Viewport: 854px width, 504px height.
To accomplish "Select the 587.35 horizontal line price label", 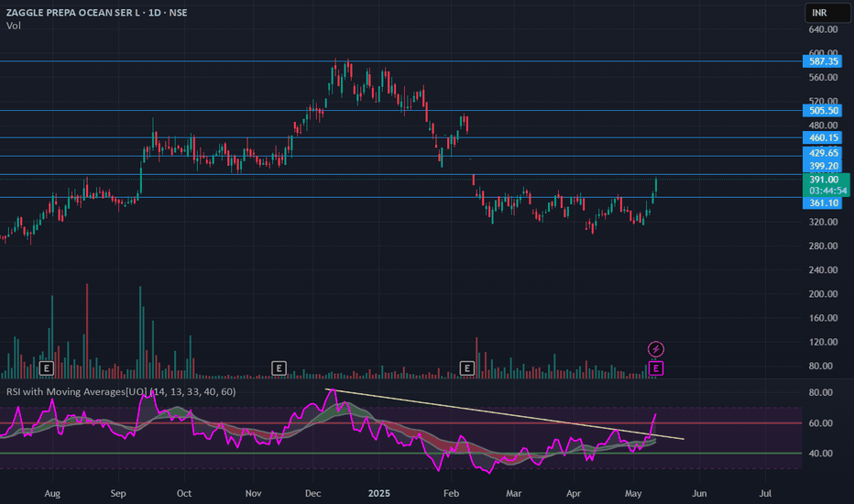I will (823, 61).
